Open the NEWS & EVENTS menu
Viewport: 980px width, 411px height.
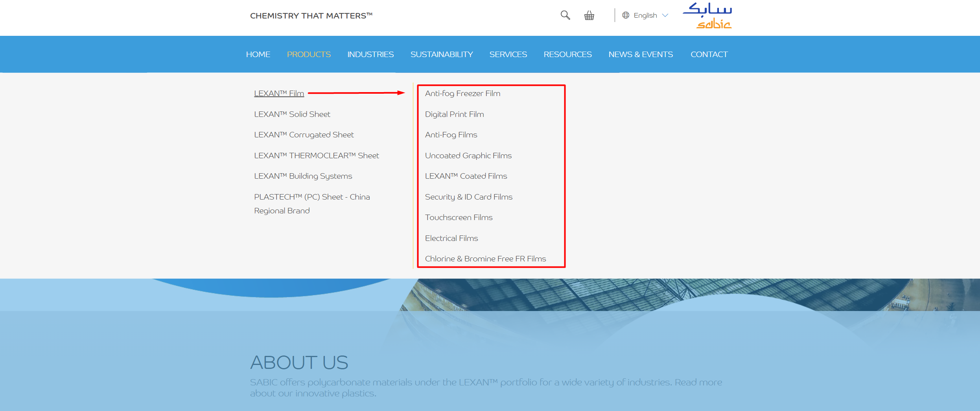[x=641, y=54]
